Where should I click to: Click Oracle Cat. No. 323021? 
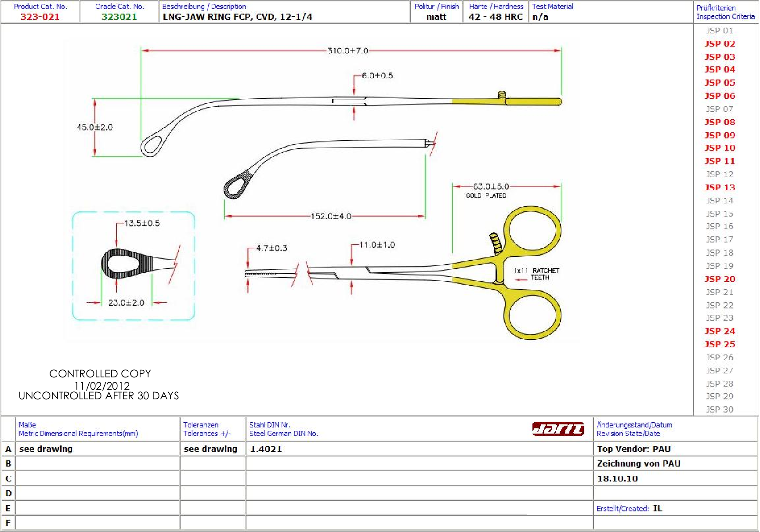(x=119, y=17)
